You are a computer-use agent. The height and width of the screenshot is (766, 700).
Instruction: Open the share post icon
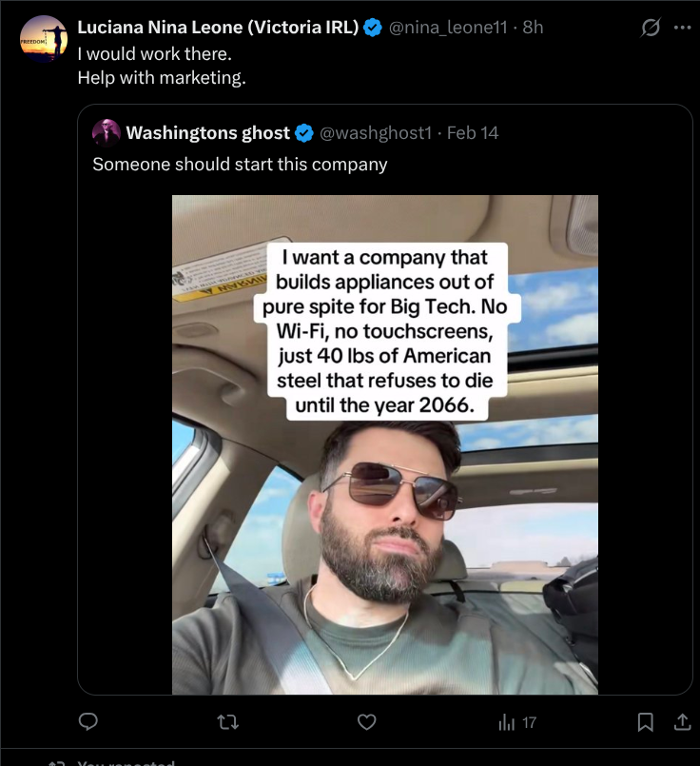[x=682, y=722]
